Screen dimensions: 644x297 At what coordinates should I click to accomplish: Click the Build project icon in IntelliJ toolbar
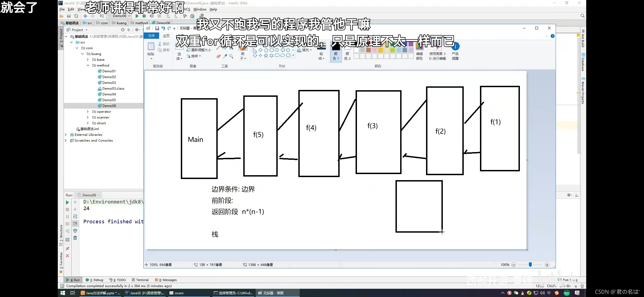102,16
